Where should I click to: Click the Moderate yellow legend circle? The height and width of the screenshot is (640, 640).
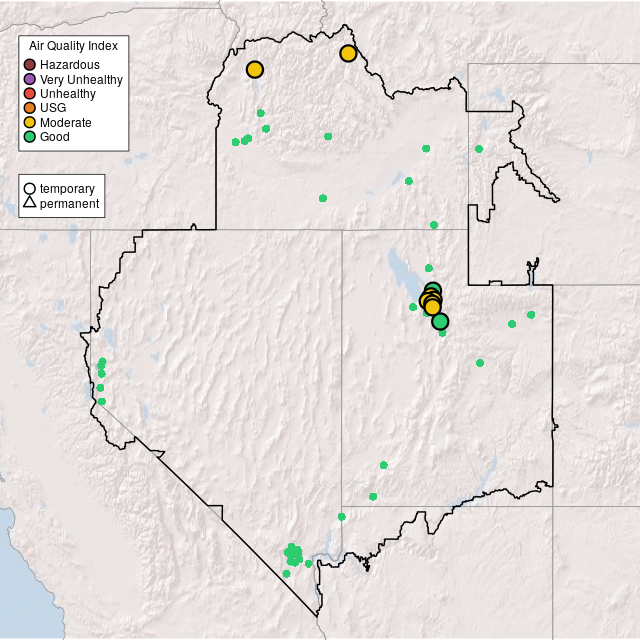[x=30, y=122]
